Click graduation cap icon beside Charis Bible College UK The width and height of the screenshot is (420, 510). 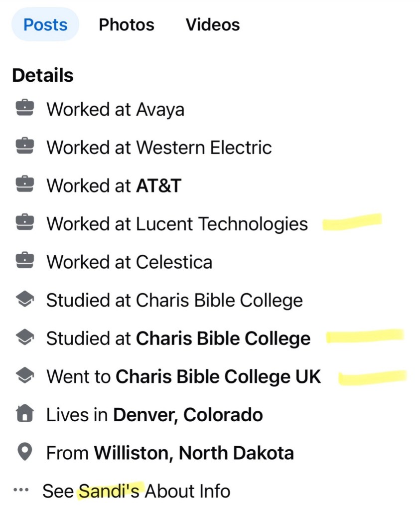[x=24, y=376]
